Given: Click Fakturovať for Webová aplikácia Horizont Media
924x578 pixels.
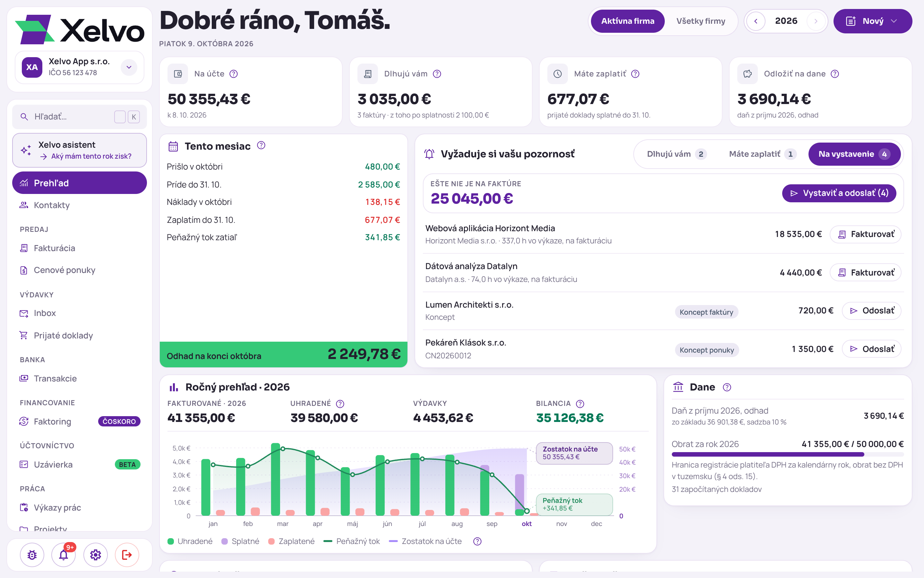Looking at the screenshot, I should [x=866, y=234].
